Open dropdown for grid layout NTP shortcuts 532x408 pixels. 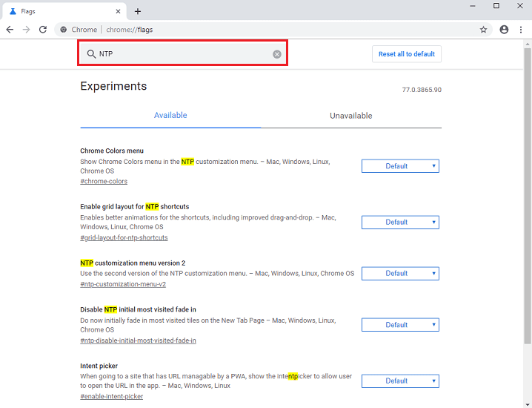tap(400, 223)
